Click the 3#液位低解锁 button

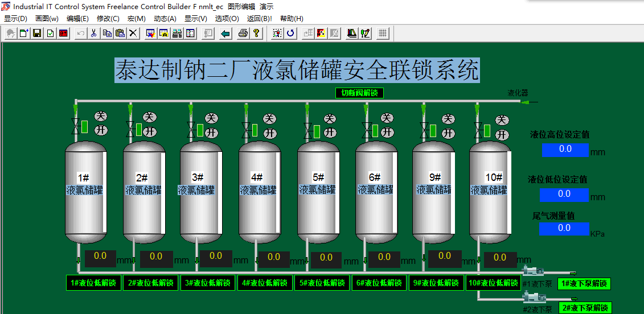pyautogui.click(x=208, y=283)
